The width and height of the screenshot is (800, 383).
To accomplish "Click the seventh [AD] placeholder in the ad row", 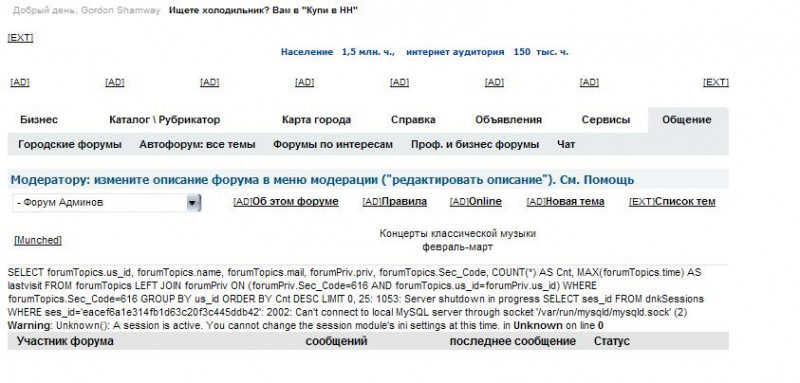I will 589,82.
